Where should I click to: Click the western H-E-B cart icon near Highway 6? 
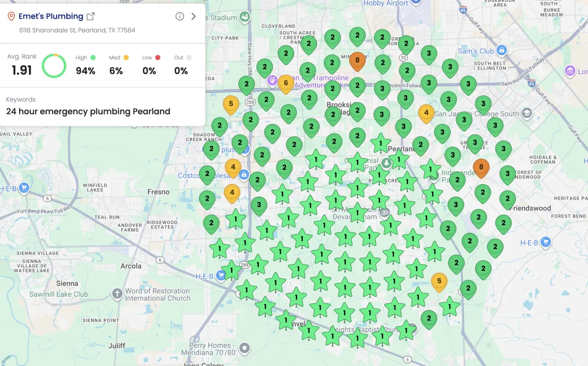point(24,188)
